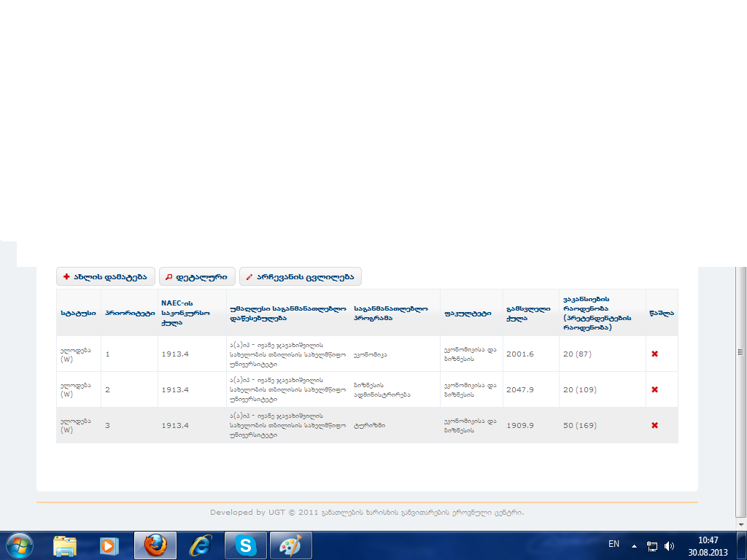This screenshot has height=560, width=747.
Task: Click ელოდება (W) status in priority 1 row
Action: [76, 354]
